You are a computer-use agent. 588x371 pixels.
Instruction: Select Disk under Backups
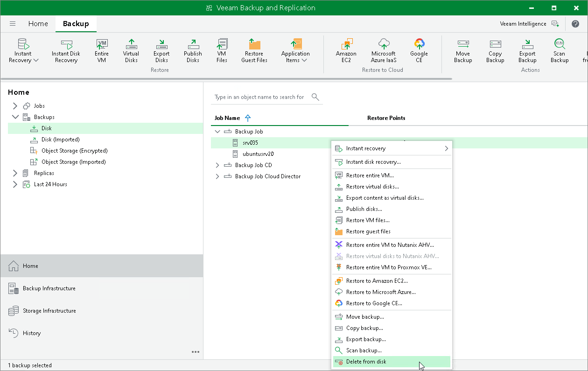click(105, 128)
